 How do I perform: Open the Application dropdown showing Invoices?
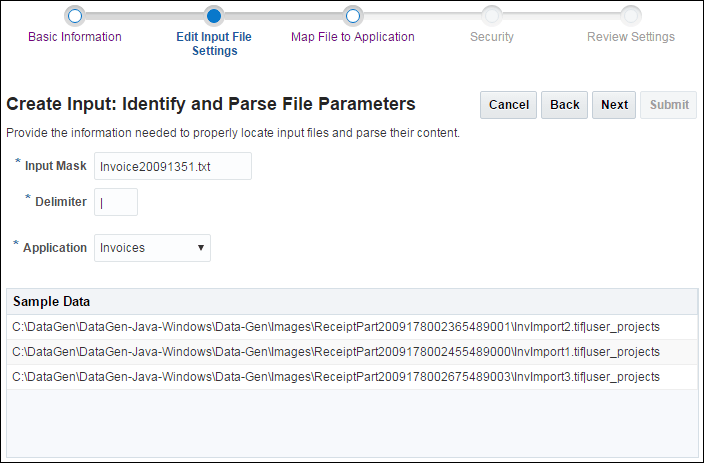click(152, 248)
